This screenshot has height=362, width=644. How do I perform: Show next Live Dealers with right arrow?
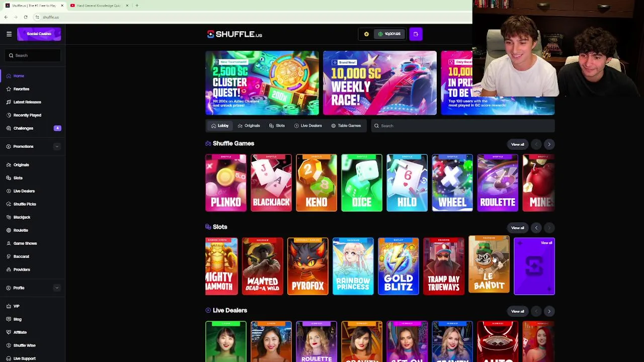point(549,311)
